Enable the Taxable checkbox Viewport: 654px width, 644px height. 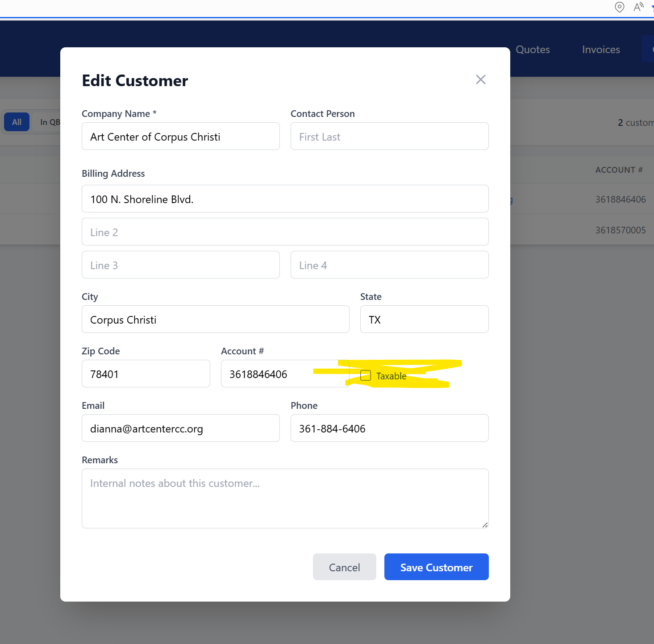pos(366,375)
